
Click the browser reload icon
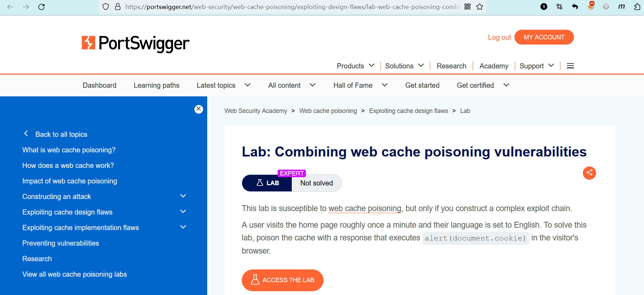(41, 7)
